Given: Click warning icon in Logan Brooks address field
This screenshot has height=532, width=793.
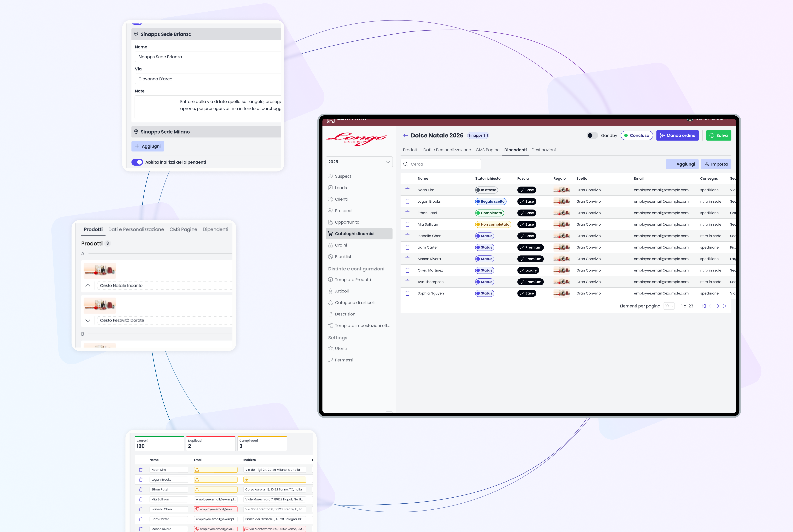Looking at the screenshot, I should pyautogui.click(x=246, y=480).
